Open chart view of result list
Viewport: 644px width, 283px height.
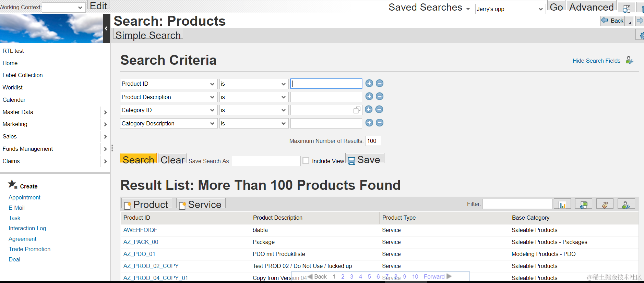coord(562,205)
